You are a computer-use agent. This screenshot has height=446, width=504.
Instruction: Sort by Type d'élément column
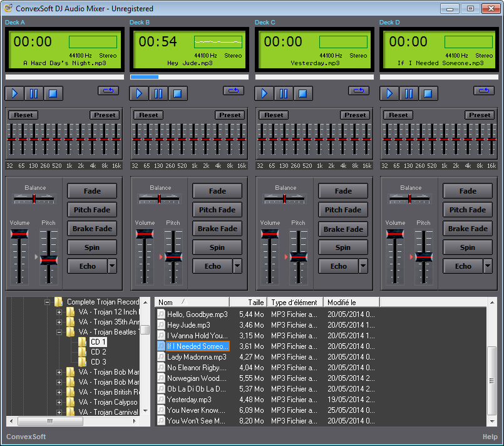(296, 303)
